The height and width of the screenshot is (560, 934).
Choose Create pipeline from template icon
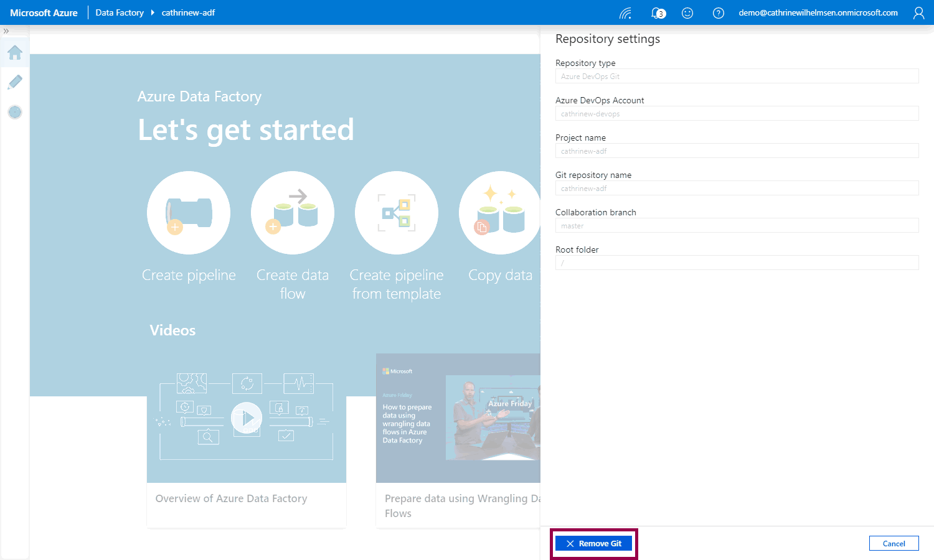click(x=397, y=213)
